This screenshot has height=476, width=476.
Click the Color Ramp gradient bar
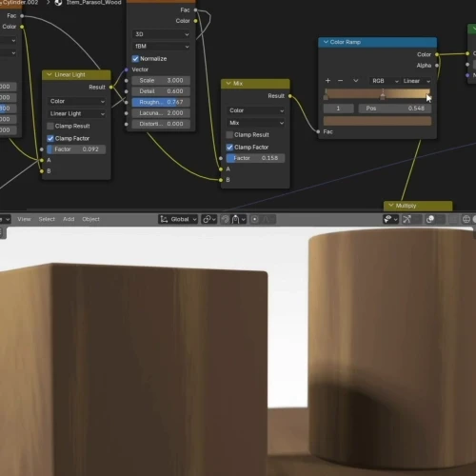point(377,93)
